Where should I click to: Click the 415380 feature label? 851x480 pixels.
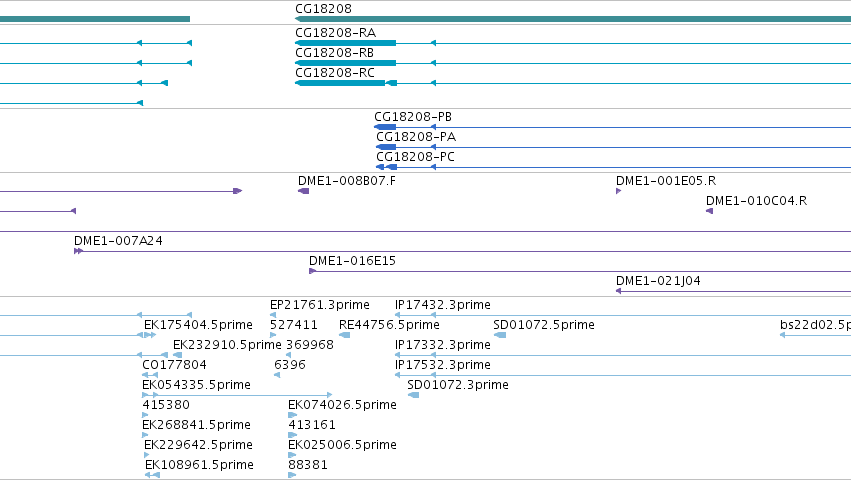point(166,405)
